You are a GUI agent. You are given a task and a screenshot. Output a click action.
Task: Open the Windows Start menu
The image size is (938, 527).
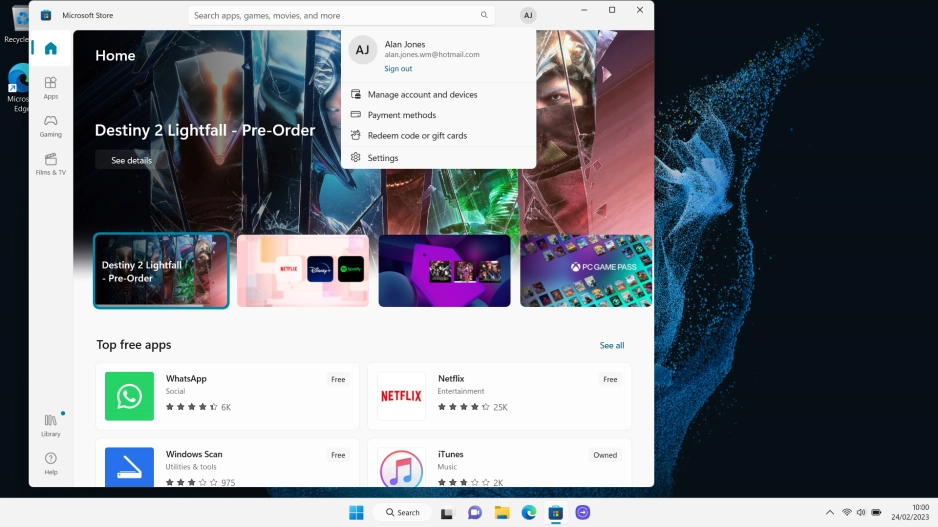point(356,512)
